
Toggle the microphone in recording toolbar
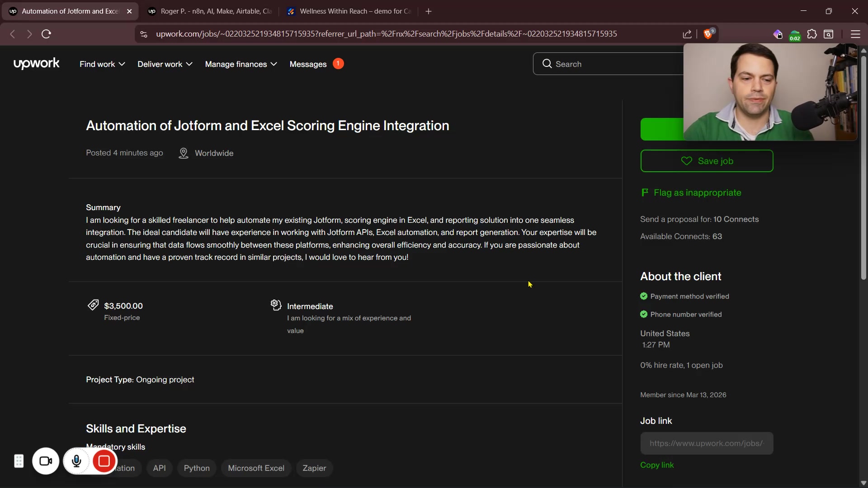[x=76, y=461]
